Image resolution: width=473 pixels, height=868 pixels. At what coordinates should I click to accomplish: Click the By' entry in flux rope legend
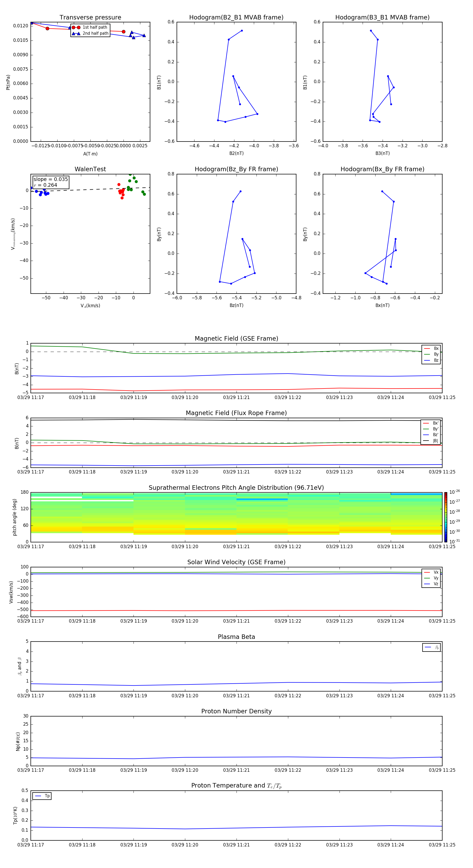coord(431,429)
